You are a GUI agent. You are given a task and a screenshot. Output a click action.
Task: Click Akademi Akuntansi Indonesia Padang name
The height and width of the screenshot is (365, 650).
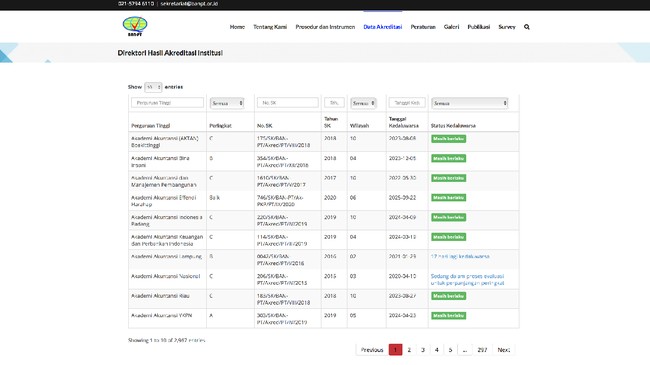click(x=167, y=221)
